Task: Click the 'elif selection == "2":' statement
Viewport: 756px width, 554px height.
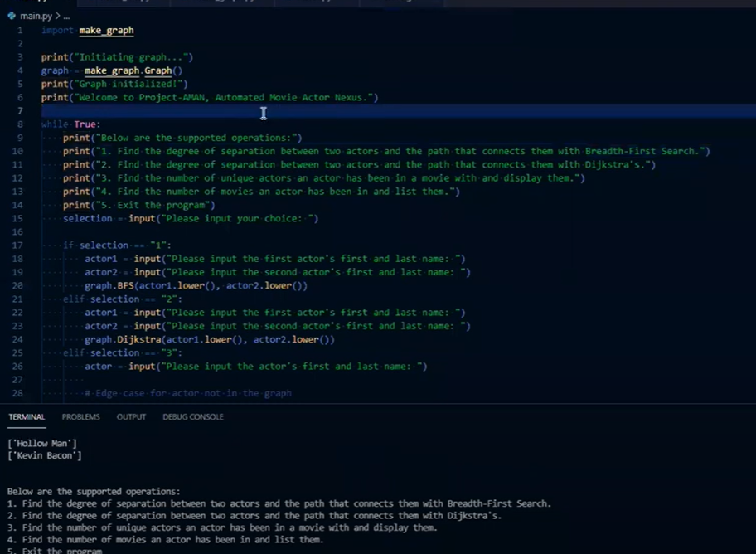Action: (x=123, y=299)
